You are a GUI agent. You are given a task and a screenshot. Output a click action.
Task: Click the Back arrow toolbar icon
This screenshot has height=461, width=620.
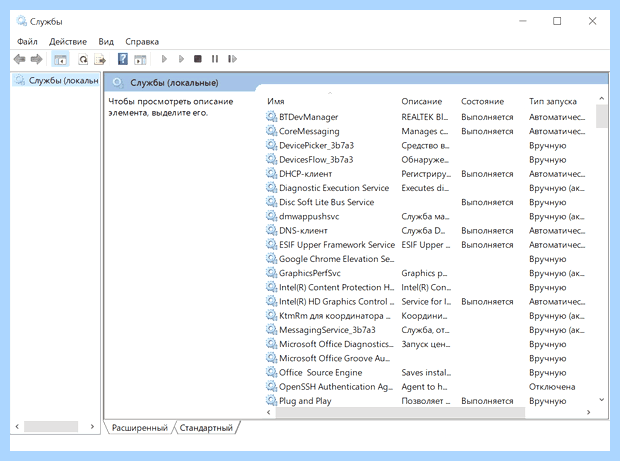pos(19,59)
